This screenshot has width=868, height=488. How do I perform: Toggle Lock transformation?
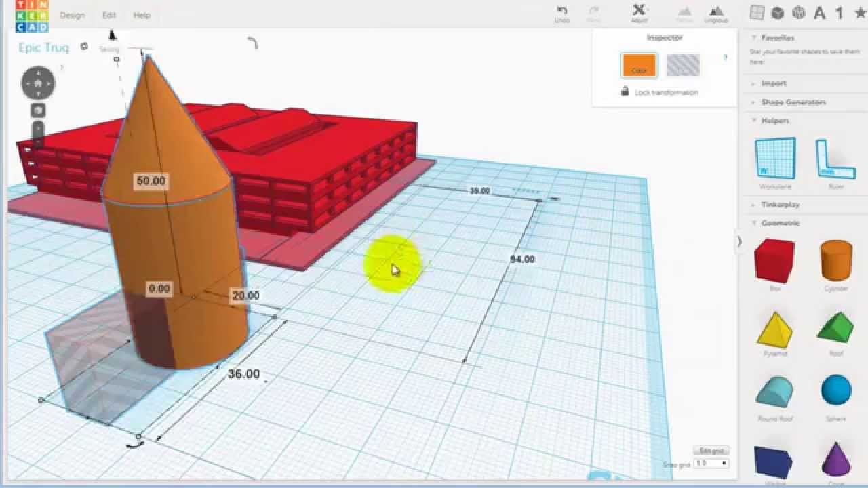tap(659, 92)
